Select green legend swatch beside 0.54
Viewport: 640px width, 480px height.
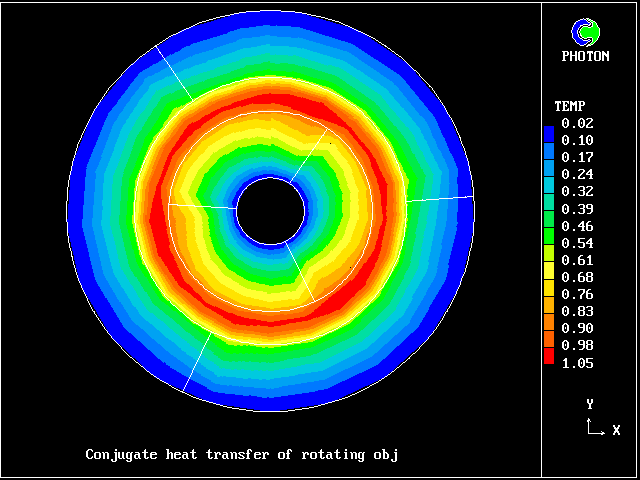[x=549, y=243]
